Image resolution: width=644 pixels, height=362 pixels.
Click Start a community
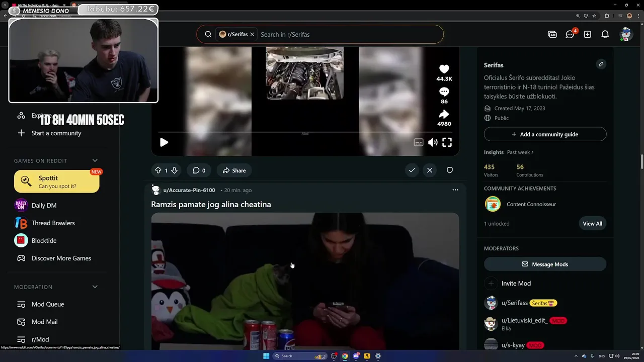coord(55,133)
